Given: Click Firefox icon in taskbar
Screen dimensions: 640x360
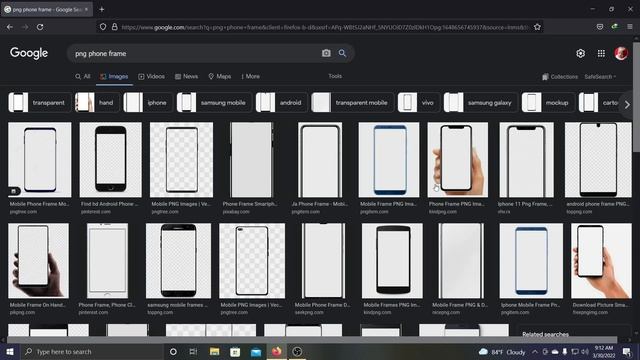Looking at the screenshot, I should [277, 351].
